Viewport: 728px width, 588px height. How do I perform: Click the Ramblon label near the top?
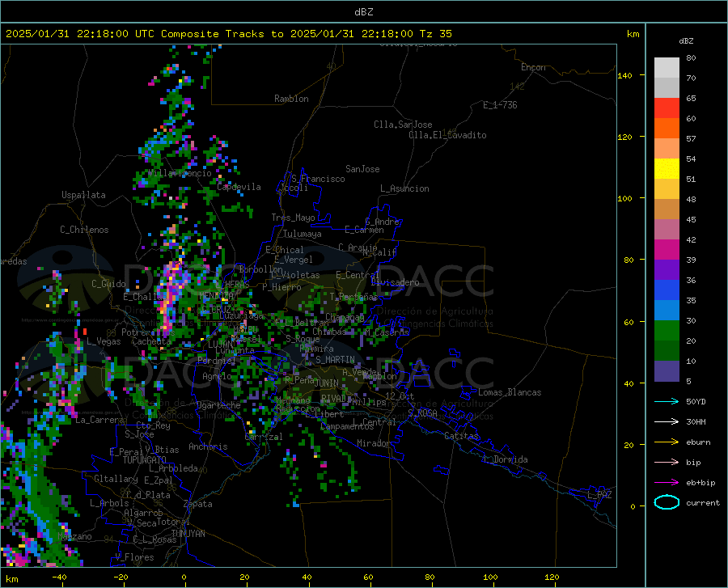tap(291, 99)
